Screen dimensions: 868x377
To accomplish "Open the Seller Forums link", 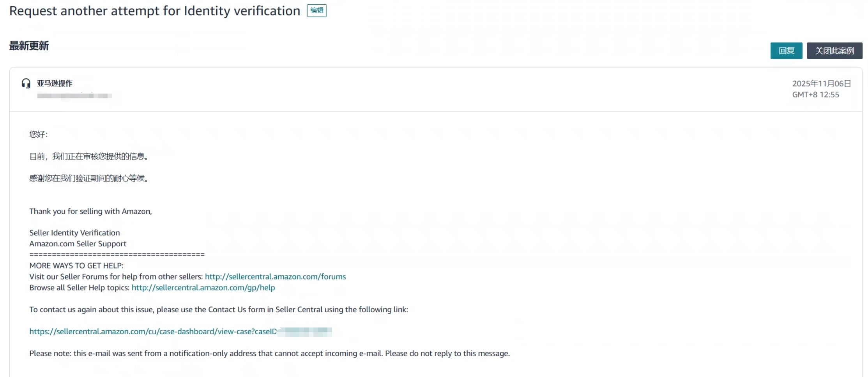I will click(x=275, y=276).
